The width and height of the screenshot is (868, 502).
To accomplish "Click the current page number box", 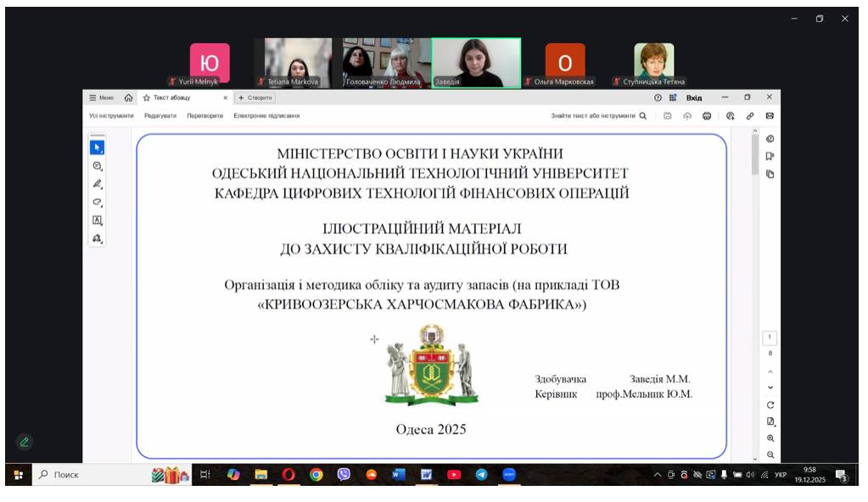I will coord(770,337).
